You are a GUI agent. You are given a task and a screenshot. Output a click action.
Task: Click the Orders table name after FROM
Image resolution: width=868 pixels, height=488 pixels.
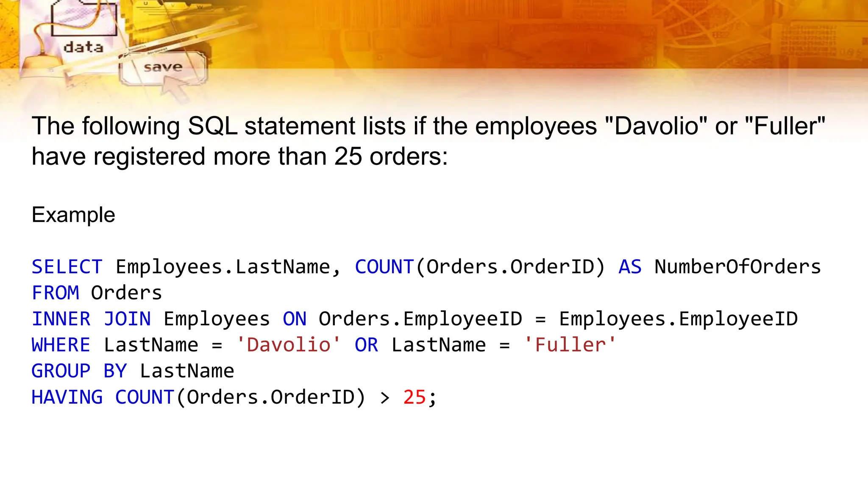(x=126, y=293)
